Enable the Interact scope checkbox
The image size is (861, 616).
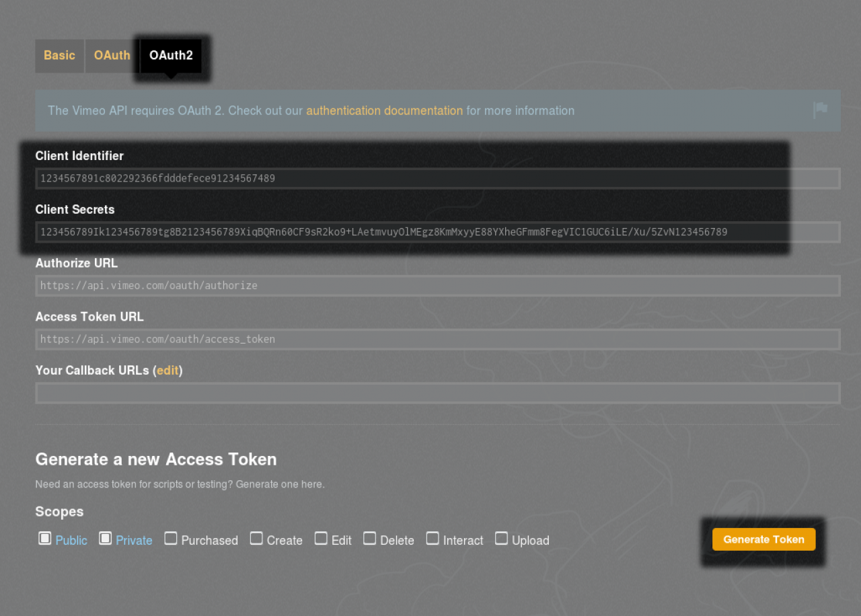pos(433,538)
